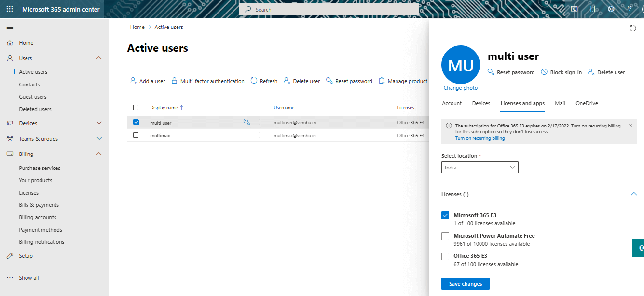
Task: Switch to the Mail tab
Action: point(560,103)
